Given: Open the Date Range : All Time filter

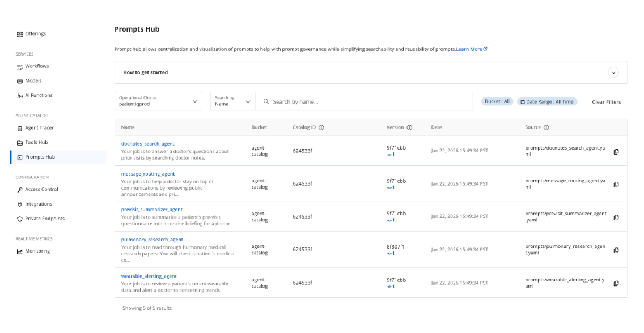Looking at the screenshot, I should coord(547,102).
